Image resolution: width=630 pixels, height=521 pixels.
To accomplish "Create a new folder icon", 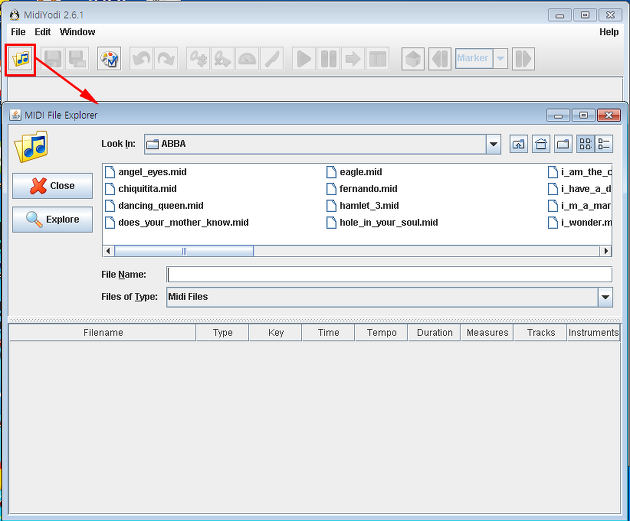I will (x=563, y=144).
